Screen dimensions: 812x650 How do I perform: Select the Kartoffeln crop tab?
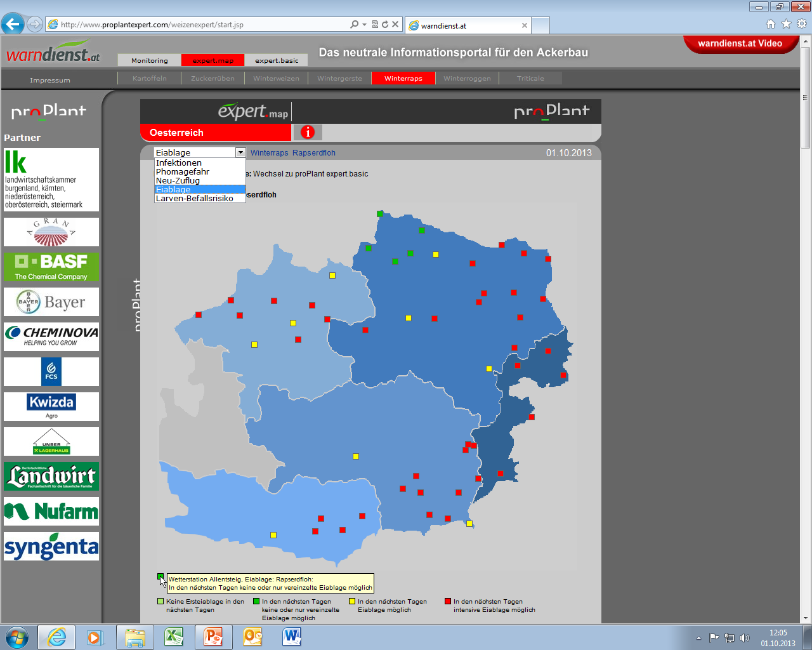pyautogui.click(x=150, y=78)
